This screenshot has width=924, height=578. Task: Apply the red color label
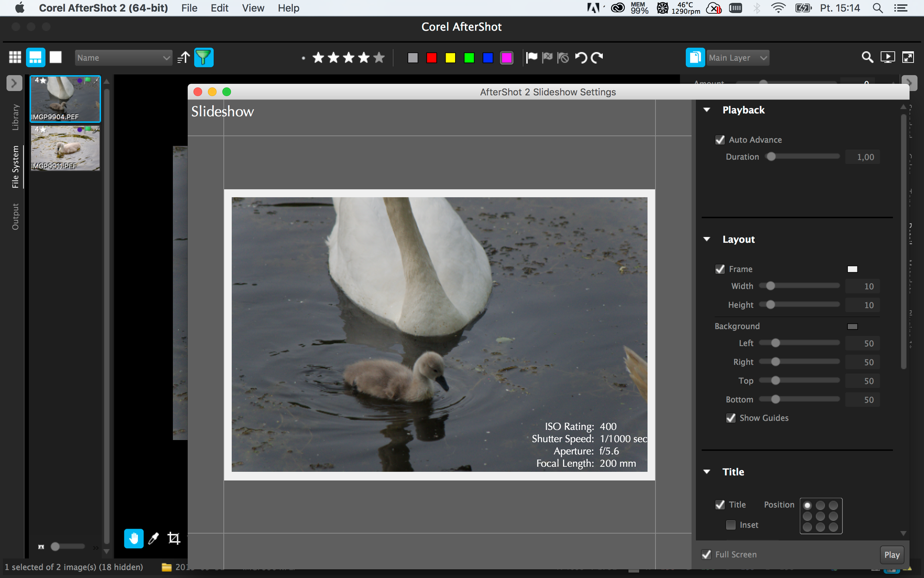[432, 58]
